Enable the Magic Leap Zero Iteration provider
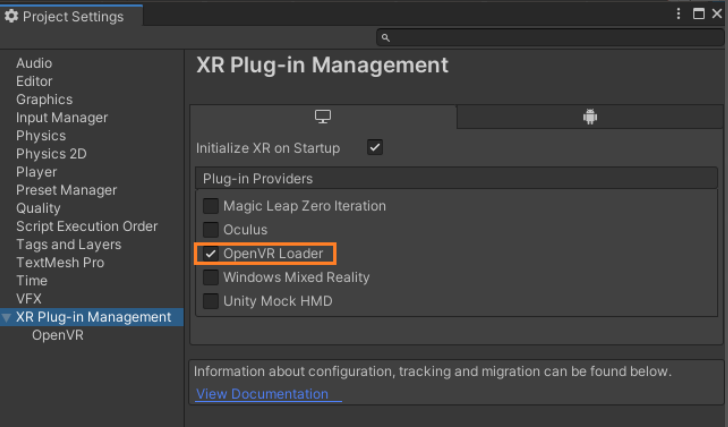The width and height of the screenshot is (728, 427). click(211, 206)
